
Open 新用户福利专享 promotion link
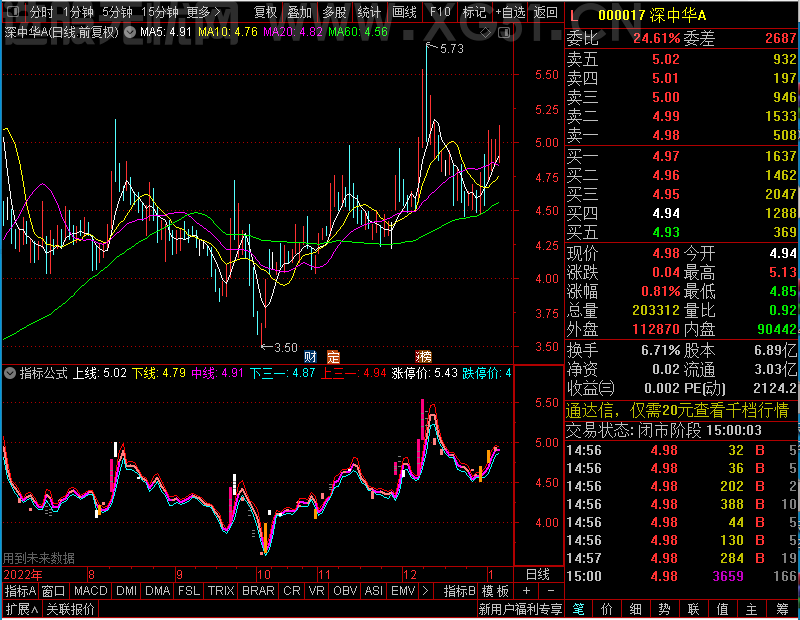tap(520, 609)
